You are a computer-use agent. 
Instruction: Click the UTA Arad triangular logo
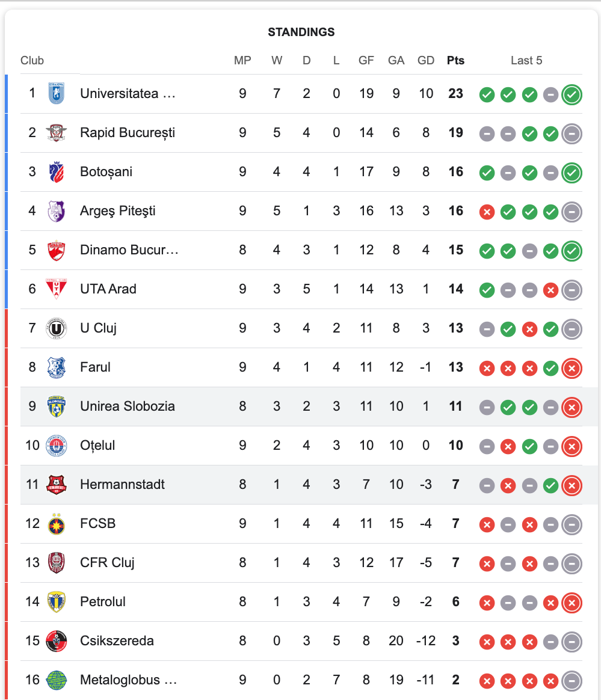[x=57, y=289]
